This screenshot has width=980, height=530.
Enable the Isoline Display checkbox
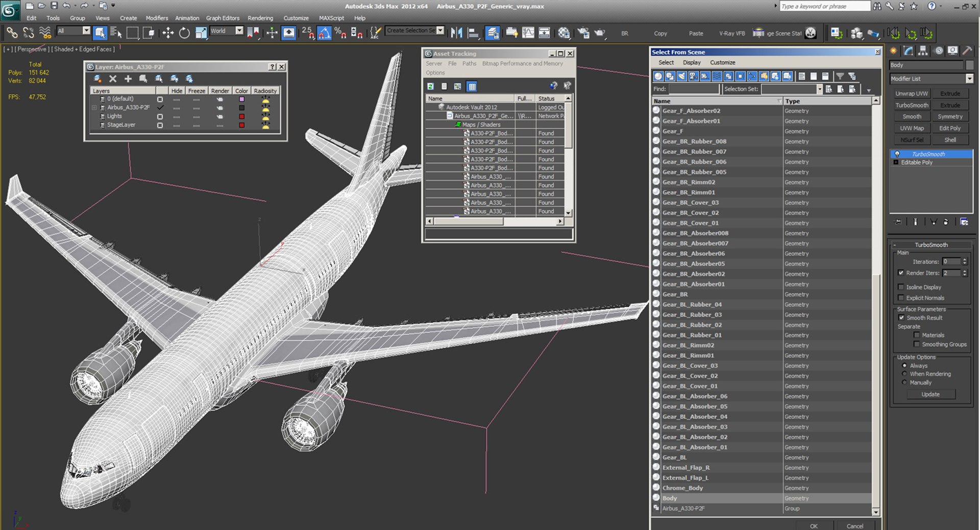901,287
